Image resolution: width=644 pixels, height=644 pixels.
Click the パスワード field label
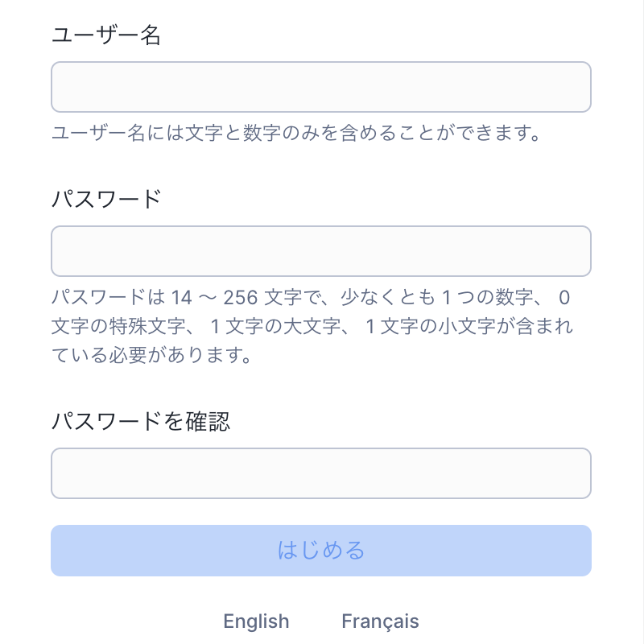click(106, 199)
